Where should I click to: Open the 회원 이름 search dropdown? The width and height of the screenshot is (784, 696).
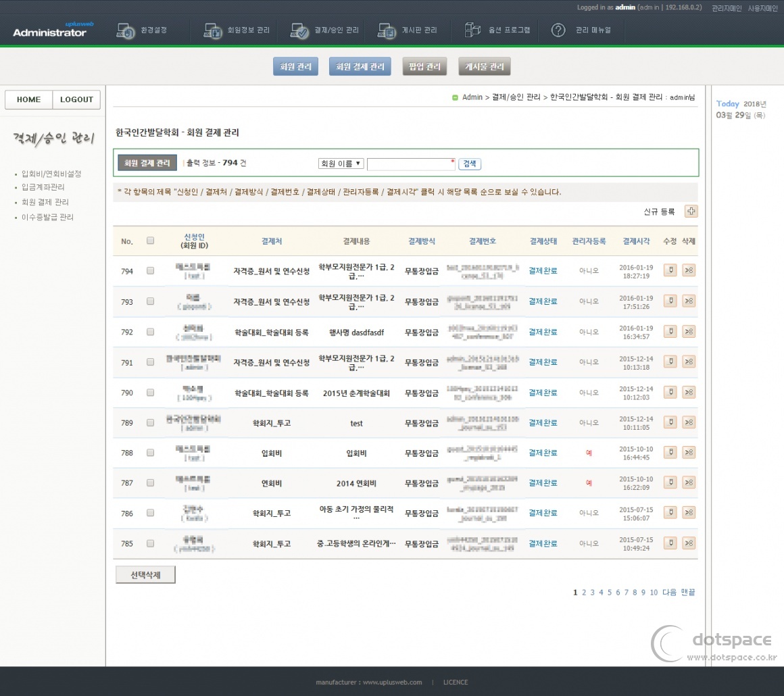click(341, 164)
